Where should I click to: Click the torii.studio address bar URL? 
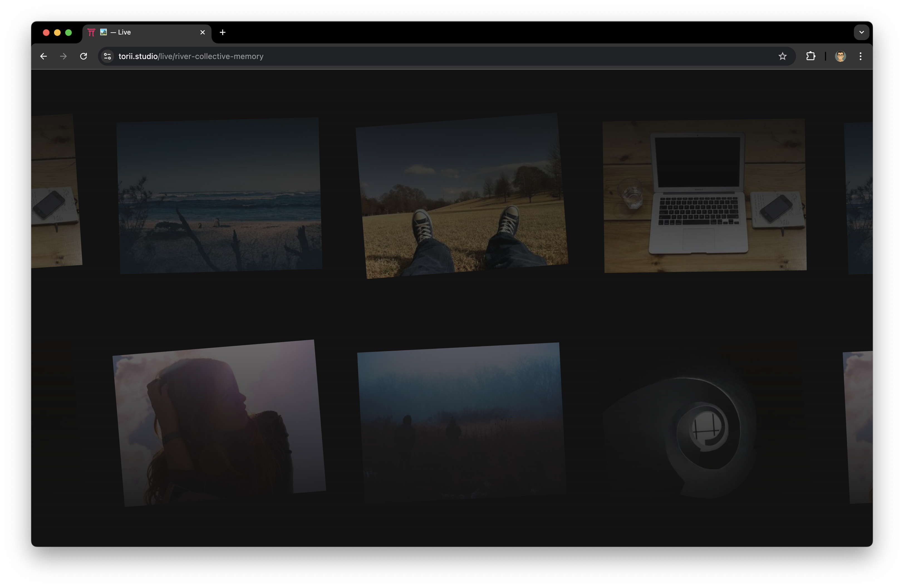pyautogui.click(x=191, y=56)
